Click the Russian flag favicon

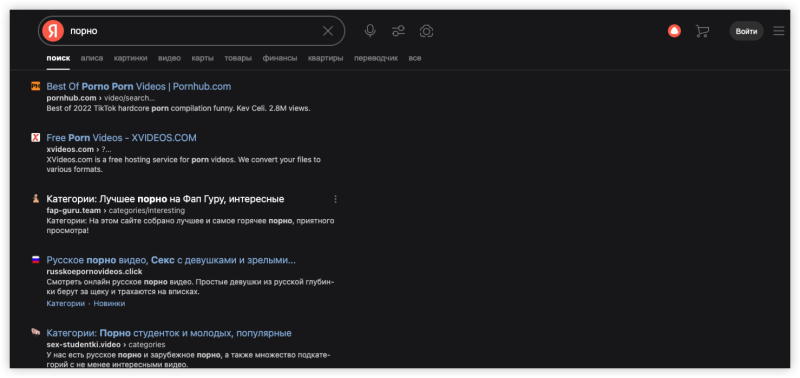click(x=36, y=260)
